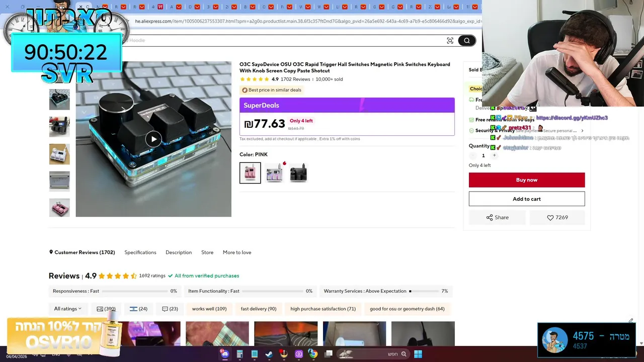Viewport: 644px width, 362px height.
Task: Open the osu! taskbar icon
Action: click(284, 354)
